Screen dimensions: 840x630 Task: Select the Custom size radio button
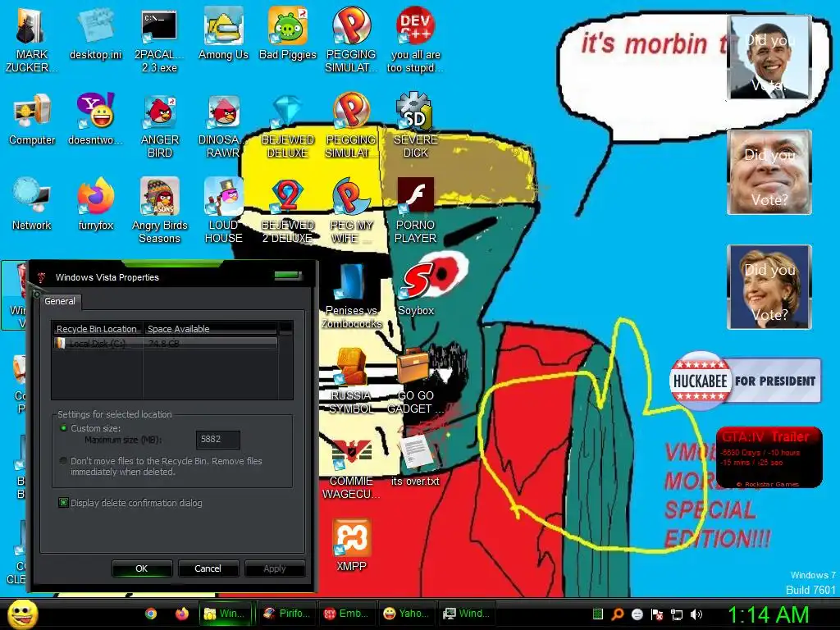[x=64, y=428]
